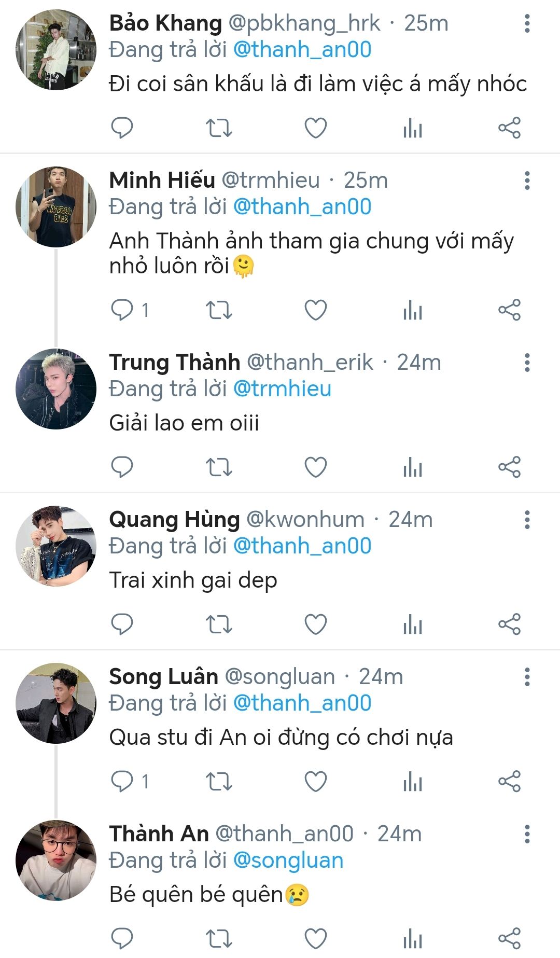Retweet Minh Hiếu's reply
The width and height of the screenshot is (560, 958).
point(219,310)
